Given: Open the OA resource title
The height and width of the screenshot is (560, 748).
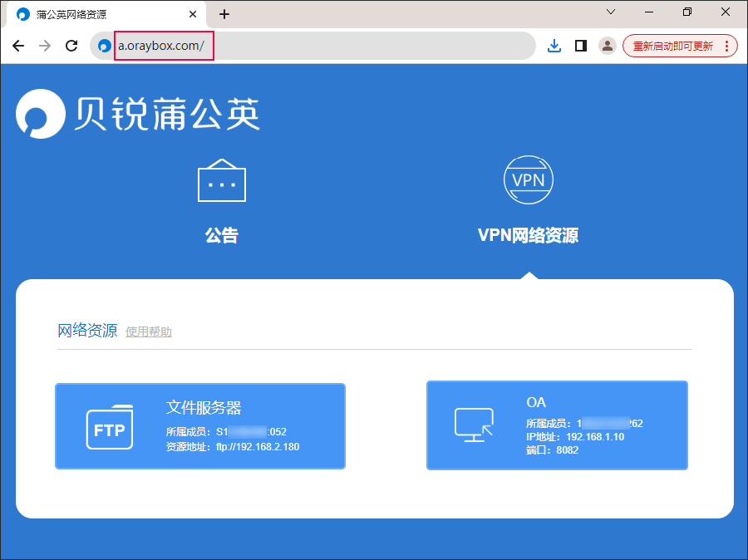Looking at the screenshot, I should 536,402.
